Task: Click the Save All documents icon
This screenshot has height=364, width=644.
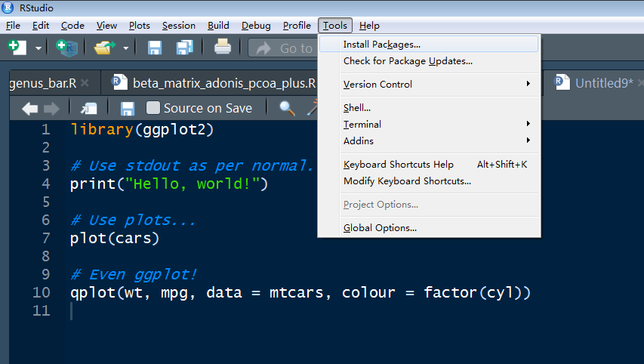Action: click(x=184, y=48)
